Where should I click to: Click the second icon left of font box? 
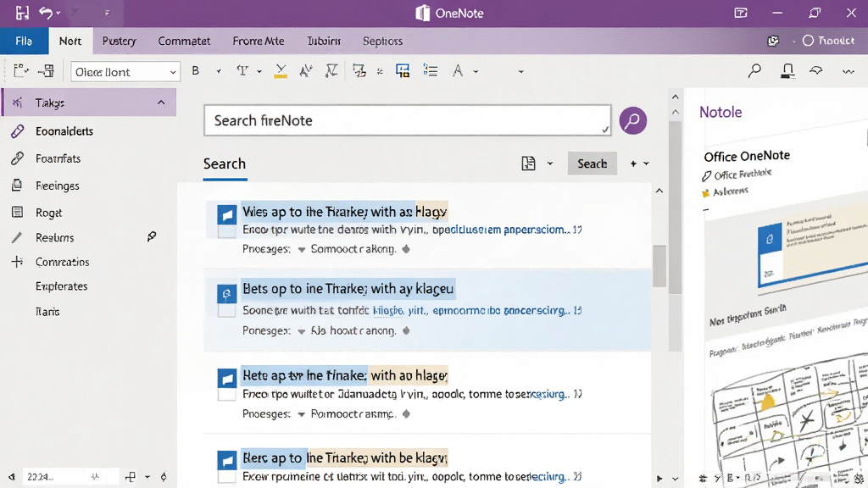pos(47,71)
